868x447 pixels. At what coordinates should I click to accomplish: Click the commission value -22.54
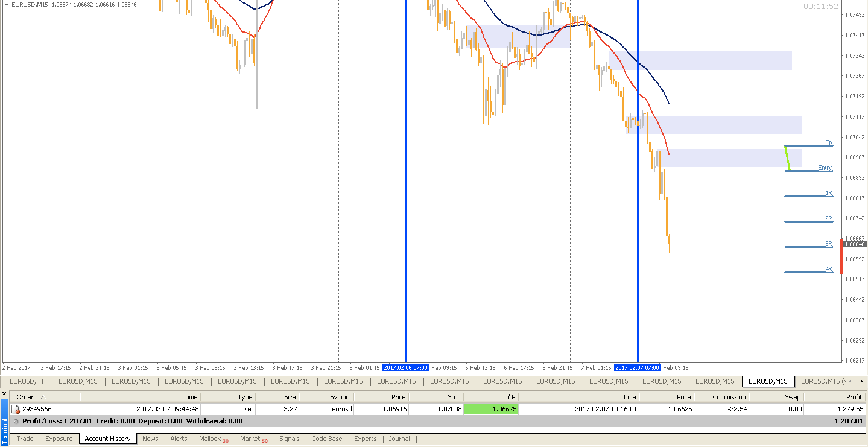pos(737,409)
